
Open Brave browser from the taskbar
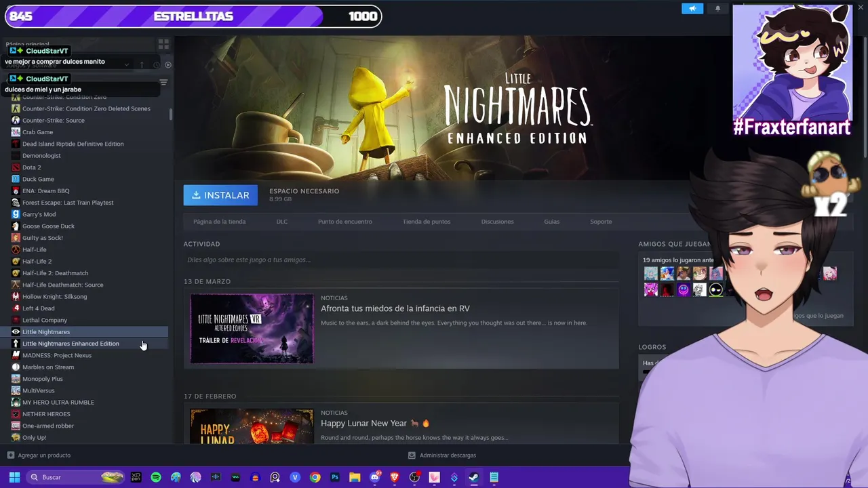click(395, 477)
